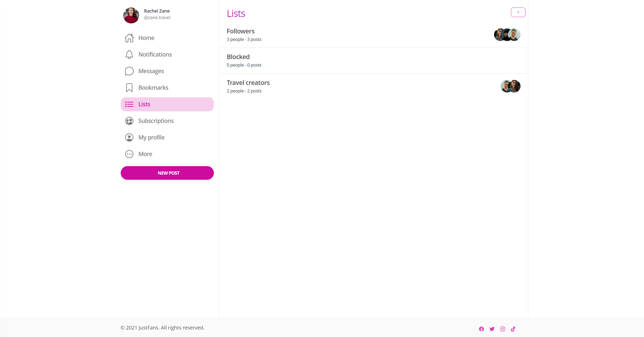Click the Subscriptions people icon
Screen dimensions: 644x337
[129, 121]
